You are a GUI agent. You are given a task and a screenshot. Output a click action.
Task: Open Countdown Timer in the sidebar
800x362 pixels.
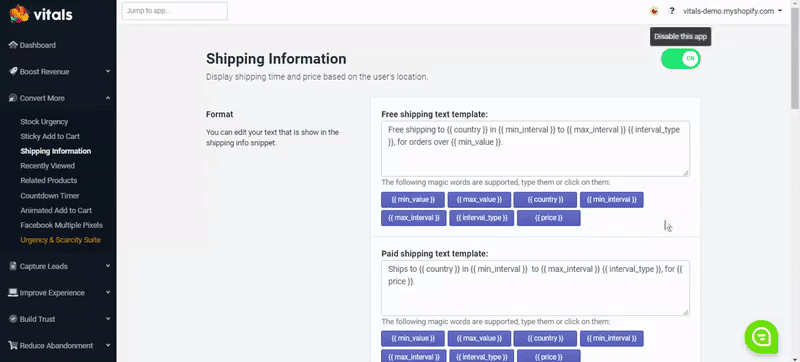click(49, 196)
